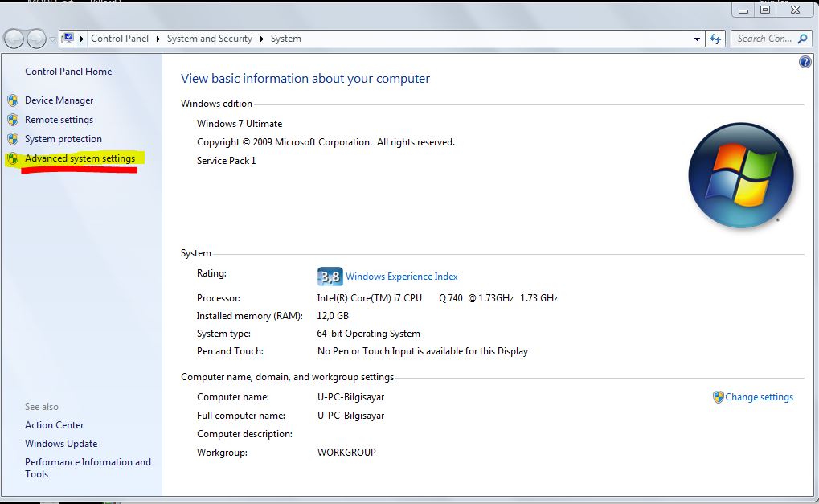The image size is (819, 504).
Task: Open the Help question mark icon
Action: tap(805, 62)
